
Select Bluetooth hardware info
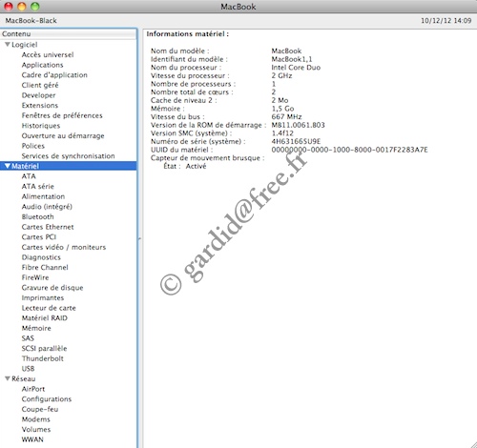(37, 216)
